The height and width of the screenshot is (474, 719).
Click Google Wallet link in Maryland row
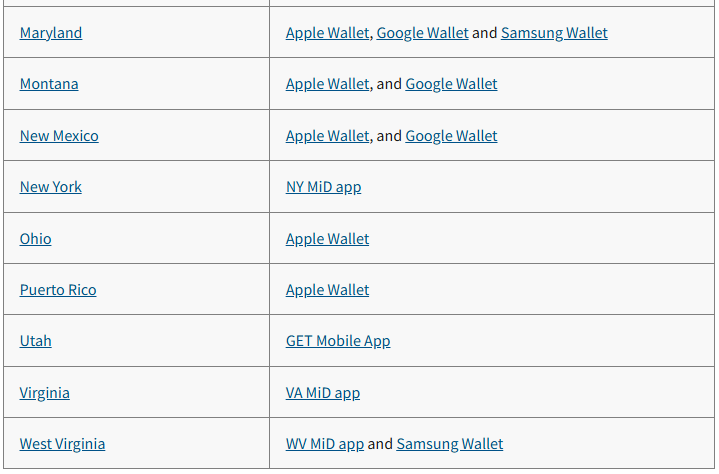[x=422, y=33]
